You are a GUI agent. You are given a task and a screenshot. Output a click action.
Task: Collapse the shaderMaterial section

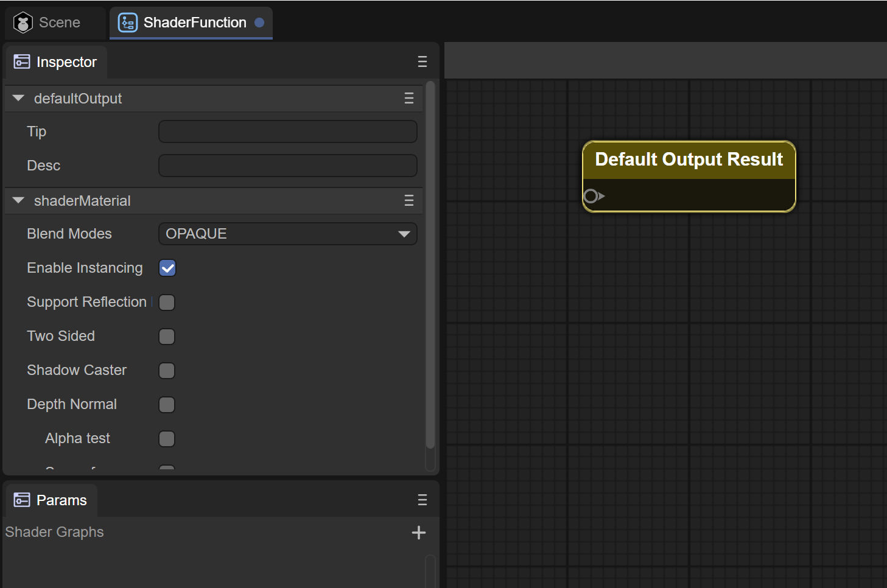point(18,201)
